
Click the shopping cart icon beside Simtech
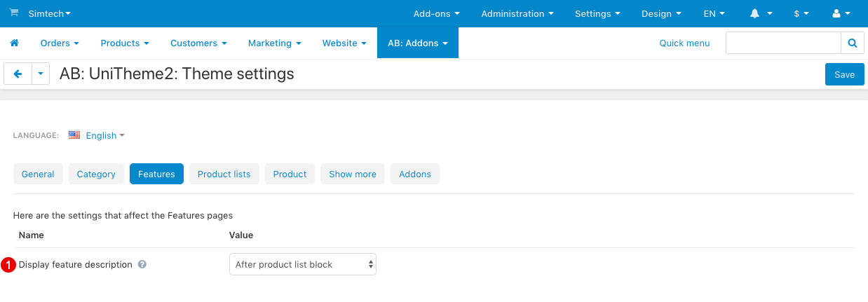[x=14, y=13]
